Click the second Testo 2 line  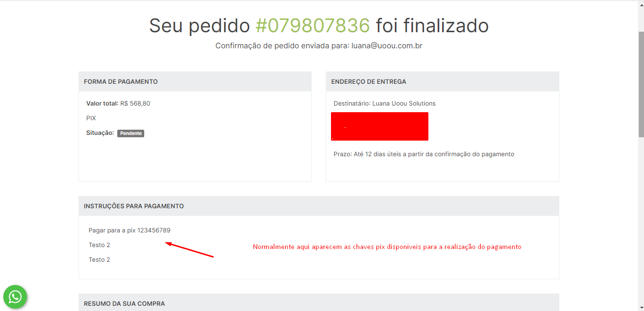click(99, 260)
